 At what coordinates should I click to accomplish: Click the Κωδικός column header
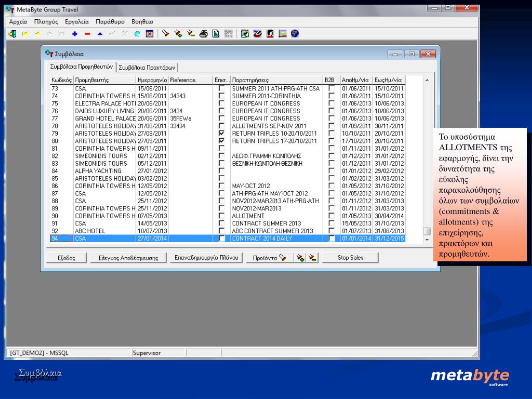[x=61, y=80]
